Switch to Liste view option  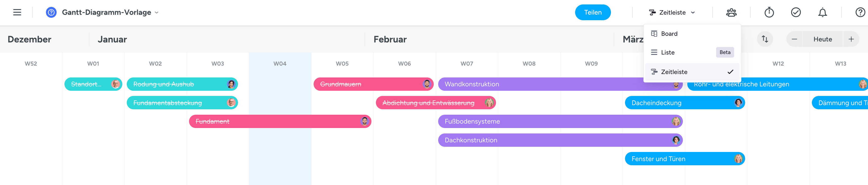pyautogui.click(x=668, y=53)
